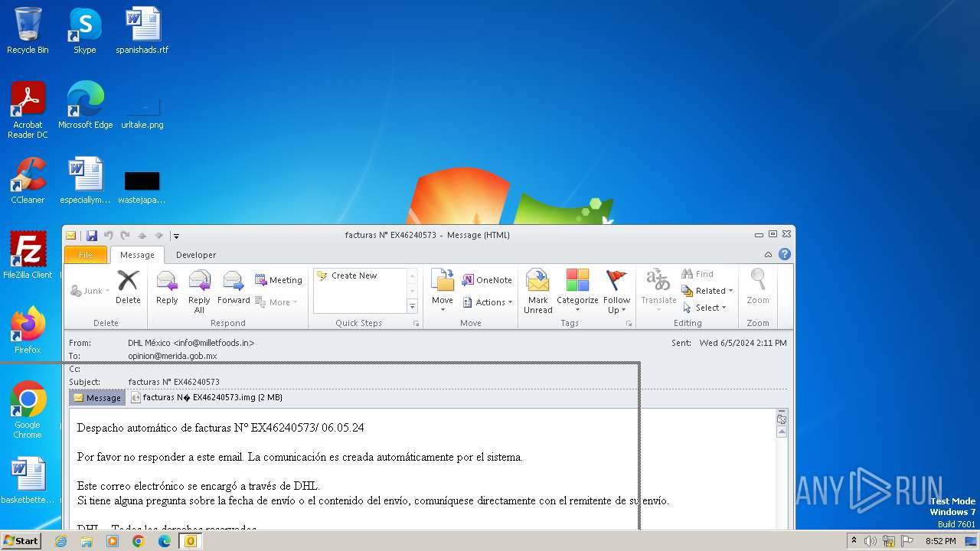Open Chrome from the taskbar
This screenshot has width=980, height=551.
138,541
